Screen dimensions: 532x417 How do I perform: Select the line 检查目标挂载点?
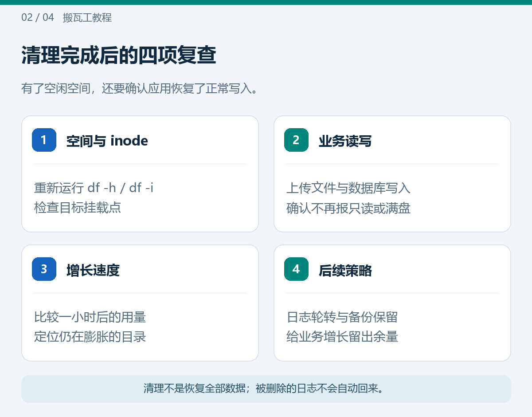[x=78, y=208]
